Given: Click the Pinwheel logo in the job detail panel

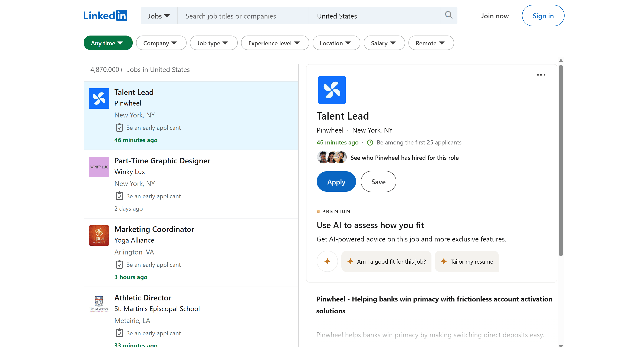Looking at the screenshot, I should pos(332,90).
